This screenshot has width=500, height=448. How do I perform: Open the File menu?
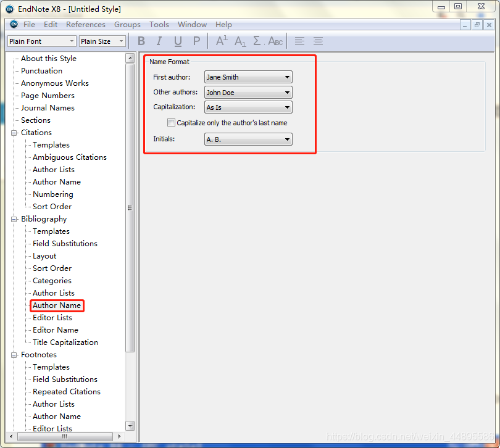pos(29,25)
